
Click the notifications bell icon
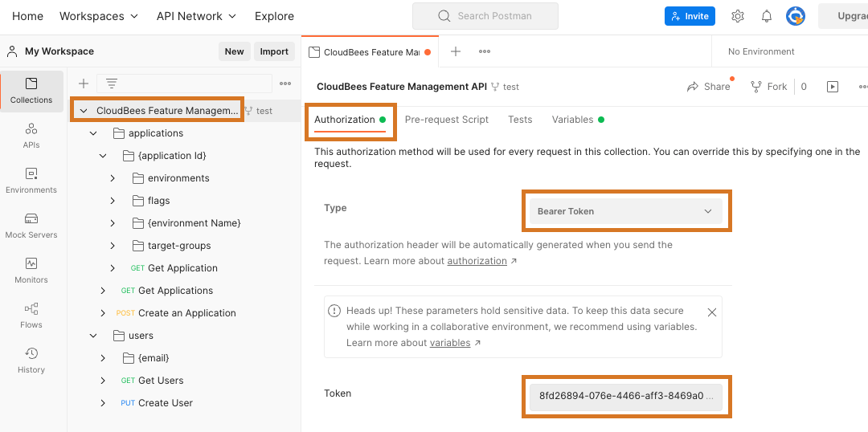click(x=767, y=16)
